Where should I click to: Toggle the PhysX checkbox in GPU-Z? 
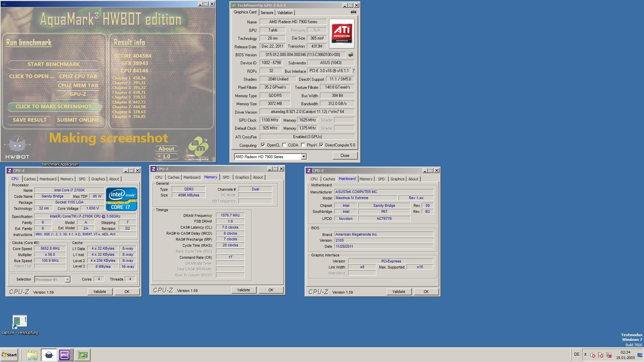tap(303, 145)
